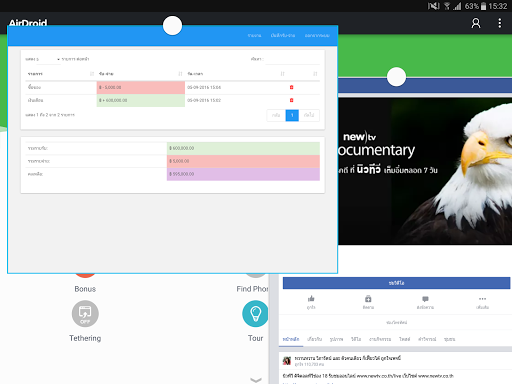Viewport: 512px width, 384px height.
Task: Expand the chevron at the bottom of AirDroid tools
Action: pyautogui.click(x=256, y=380)
